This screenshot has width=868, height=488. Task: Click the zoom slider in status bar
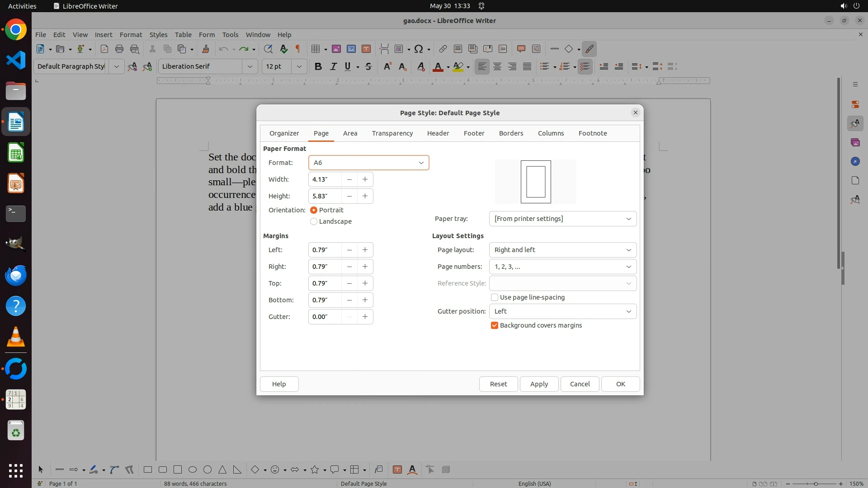click(816, 483)
